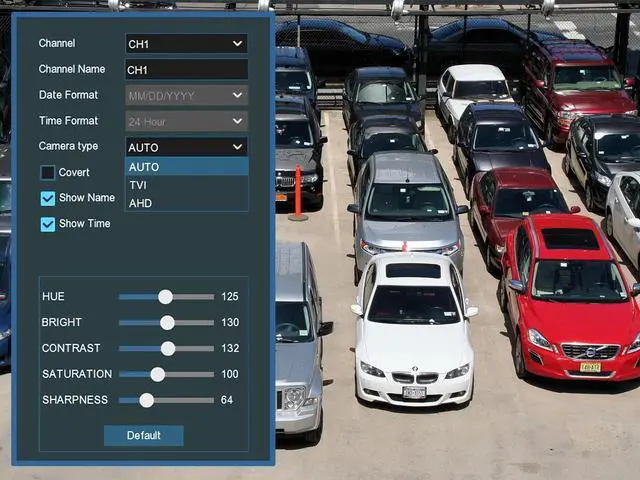Uncheck the Show Name checkbox
Screen dimensions: 640x480
48,198
